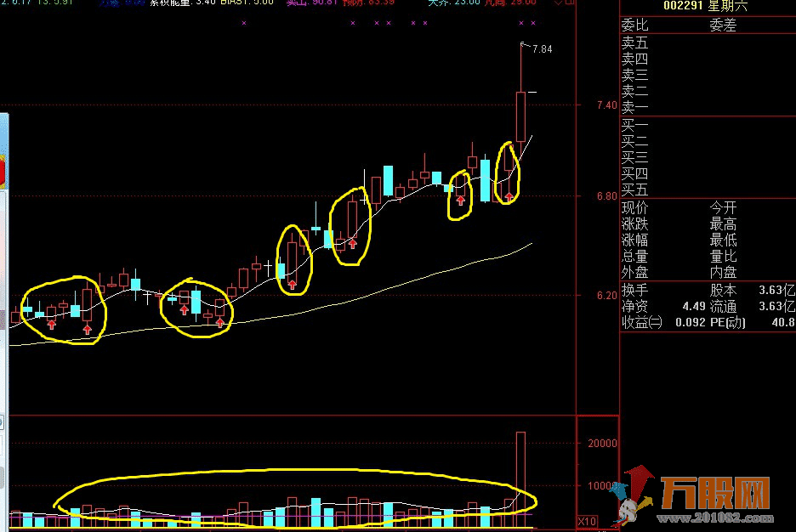Click the PE(动) value 40.8
796x532 pixels.
click(x=784, y=323)
